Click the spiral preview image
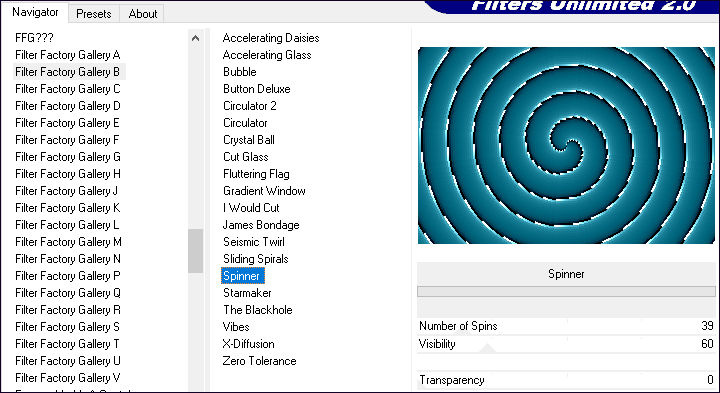 566,146
